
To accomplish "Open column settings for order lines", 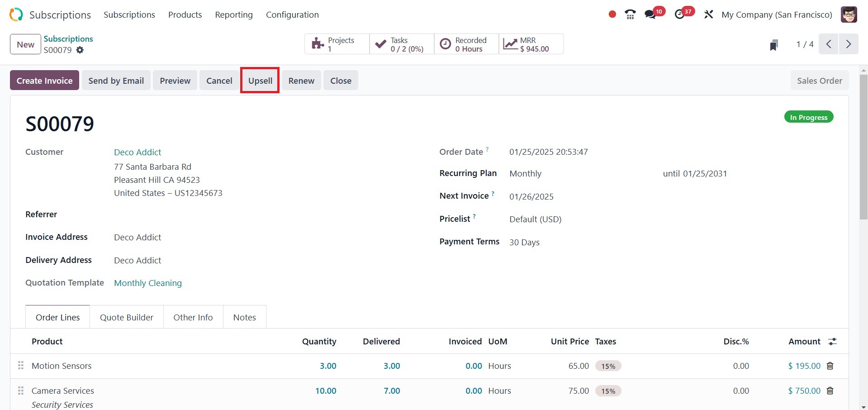I will coord(832,342).
